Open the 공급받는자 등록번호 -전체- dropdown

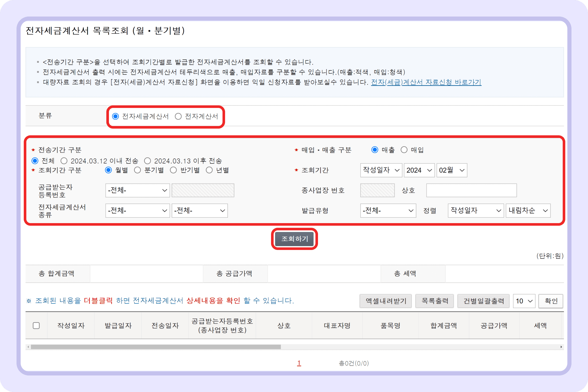click(137, 190)
